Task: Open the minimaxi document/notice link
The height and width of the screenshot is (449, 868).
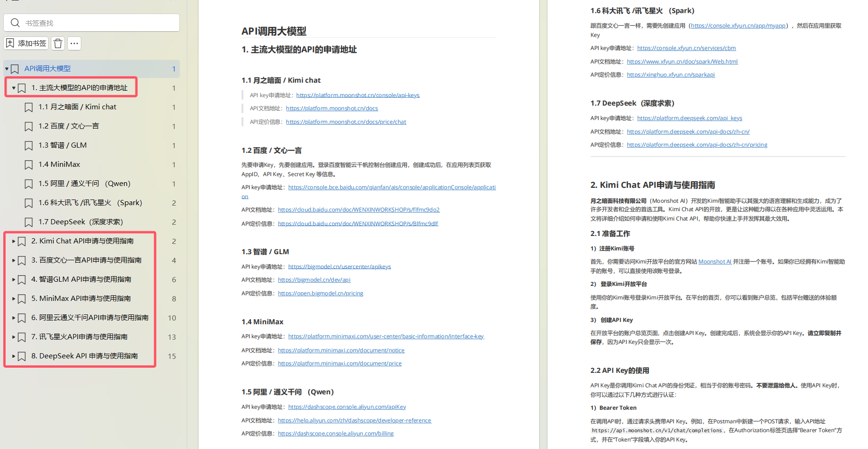Action: coord(341,350)
